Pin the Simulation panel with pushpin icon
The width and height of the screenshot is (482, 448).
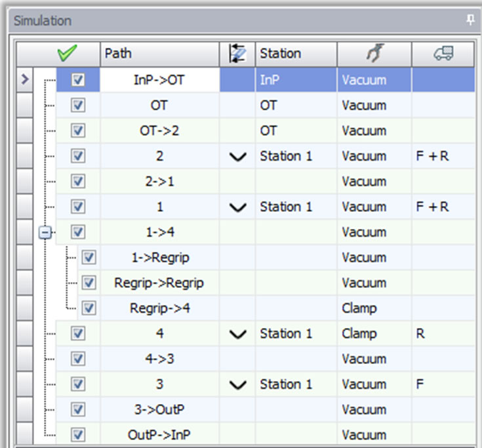[470, 20]
